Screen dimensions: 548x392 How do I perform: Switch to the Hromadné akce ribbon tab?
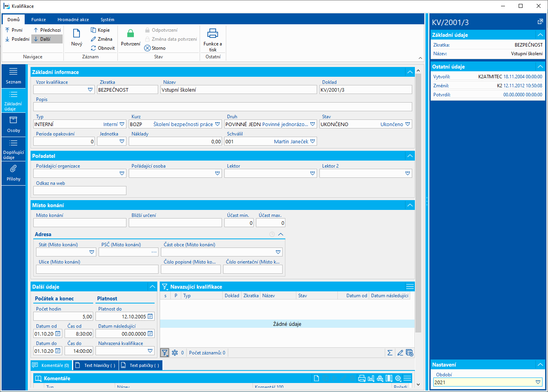(x=73, y=20)
